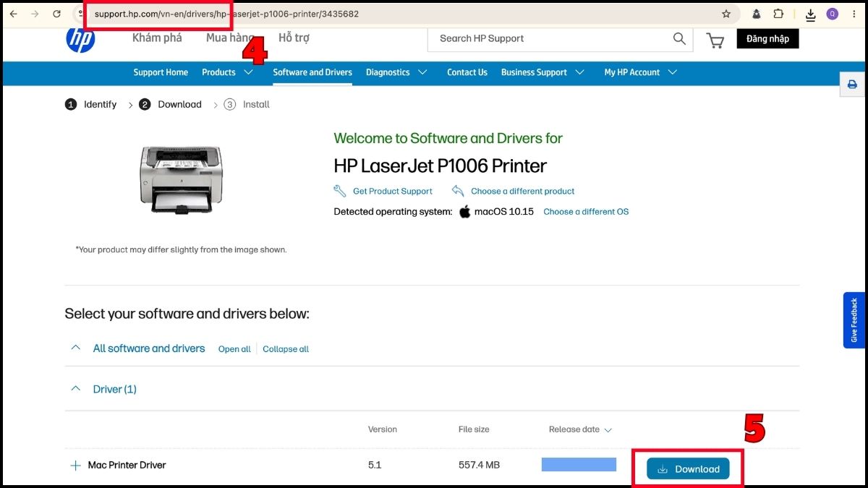Open browser extensions puzzle icon
Screen dimensions: 868x488
coord(778,14)
